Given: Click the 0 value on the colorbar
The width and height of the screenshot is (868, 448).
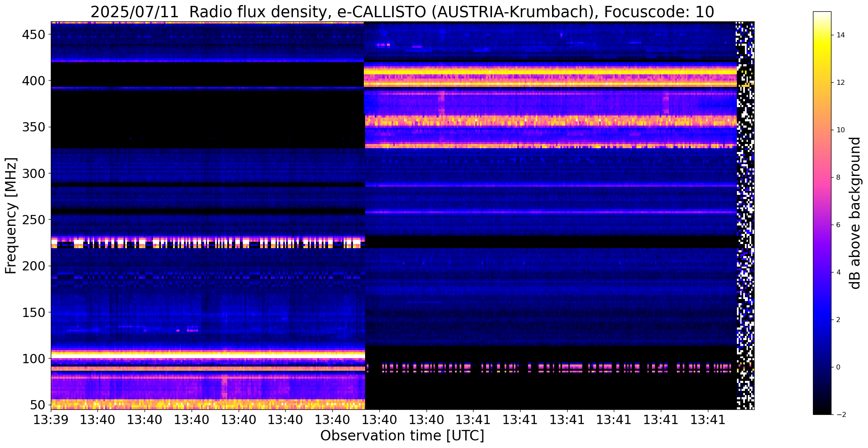Looking at the screenshot, I should [x=839, y=367].
